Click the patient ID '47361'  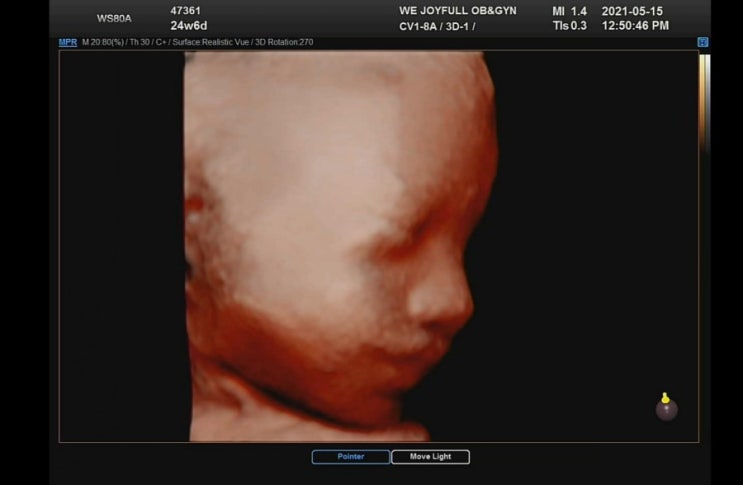(185, 10)
